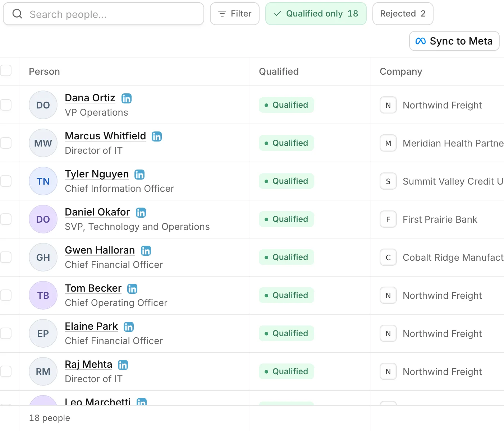Open Dana Ortiz's profile name link
The height and width of the screenshot is (431, 504).
(x=90, y=98)
